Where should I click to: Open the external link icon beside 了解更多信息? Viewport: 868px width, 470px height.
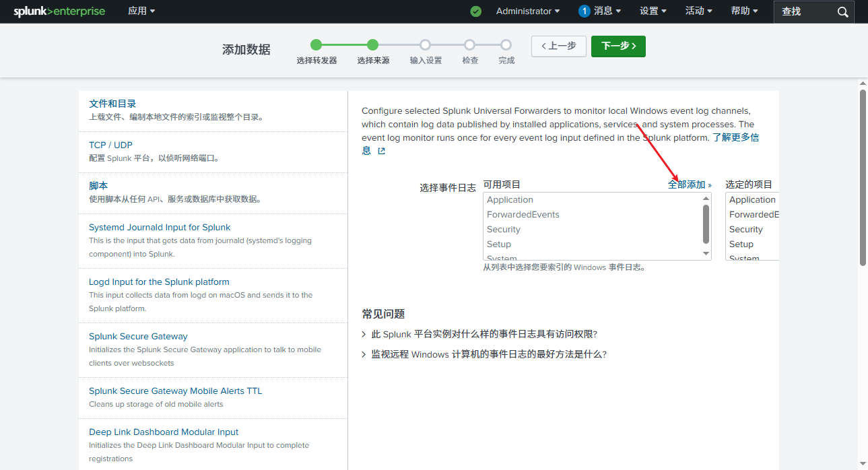pos(382,150)
